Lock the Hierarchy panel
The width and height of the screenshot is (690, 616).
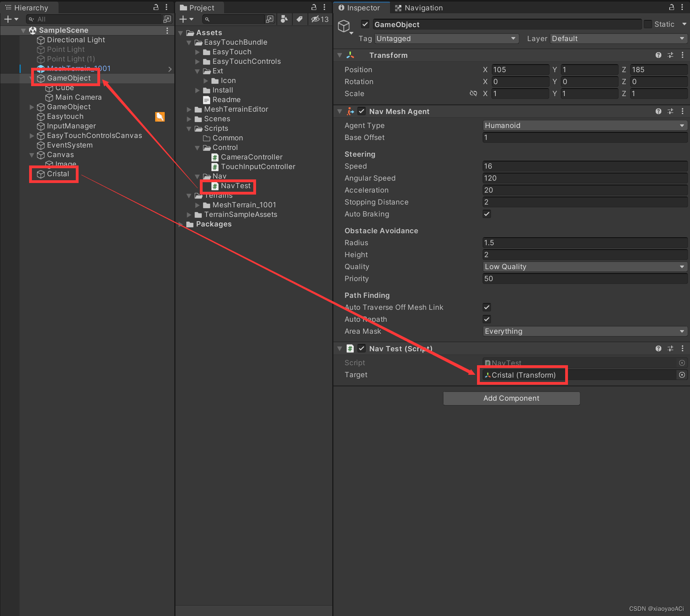coord(156,7)
